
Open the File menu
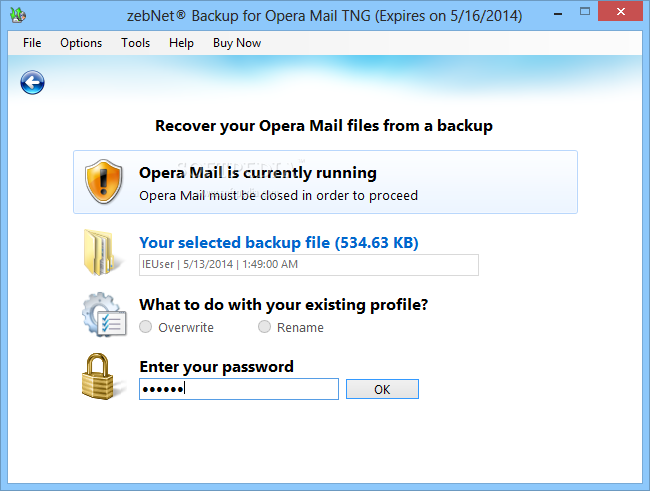pyautogui.click(x=32, y=43)
